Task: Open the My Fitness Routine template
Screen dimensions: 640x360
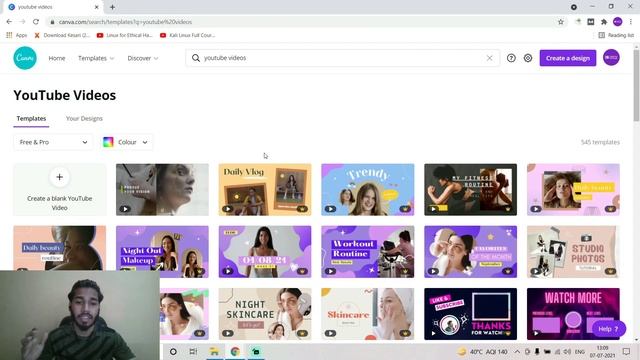Action: (x=470, y=190)
